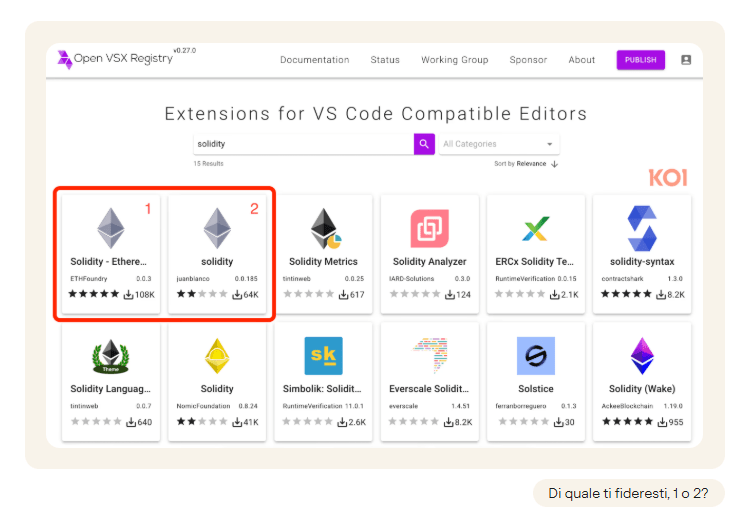
Task: Open the Solidity Analyzer title link
Action: click(429, 261)
